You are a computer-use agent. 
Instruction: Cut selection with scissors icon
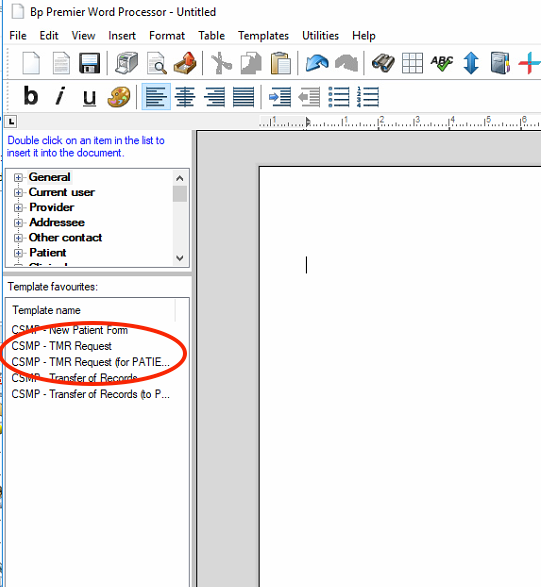pyautogui.click(x=221, y=63)
